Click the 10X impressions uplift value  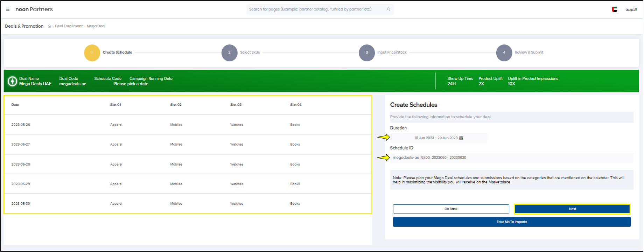511,84
